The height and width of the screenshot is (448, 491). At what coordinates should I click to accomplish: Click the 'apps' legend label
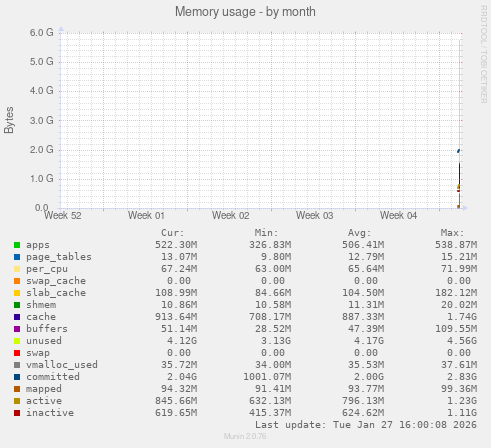[38, 245]
